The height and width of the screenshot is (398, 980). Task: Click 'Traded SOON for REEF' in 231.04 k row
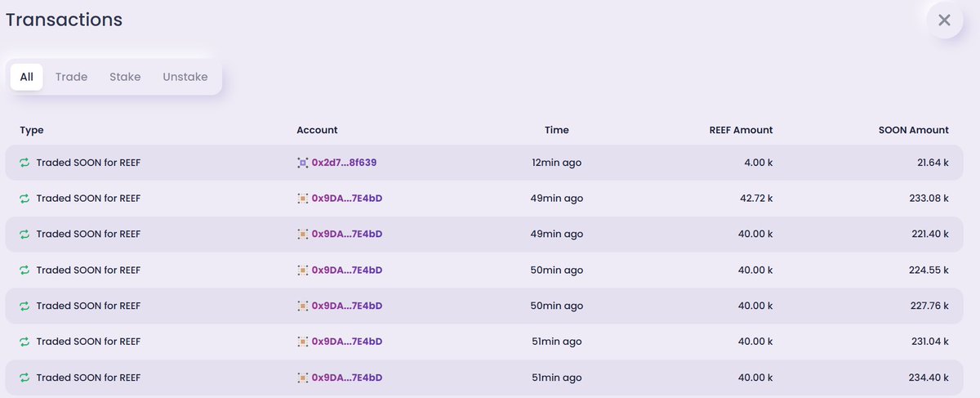click(88, 342)
